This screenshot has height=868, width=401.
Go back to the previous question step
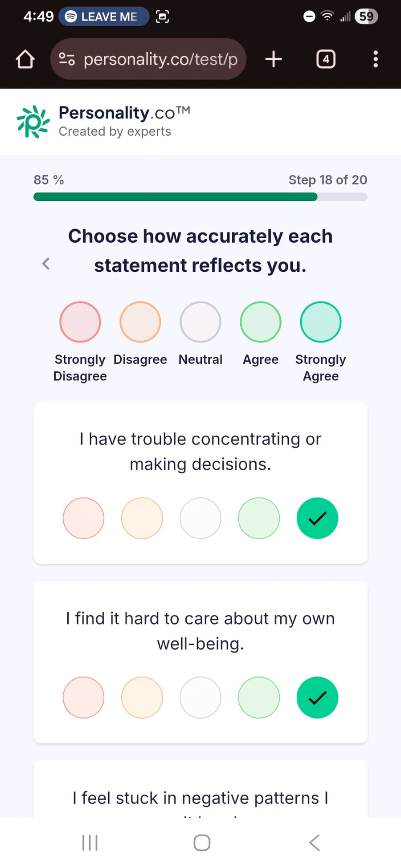tap(46, 264)
